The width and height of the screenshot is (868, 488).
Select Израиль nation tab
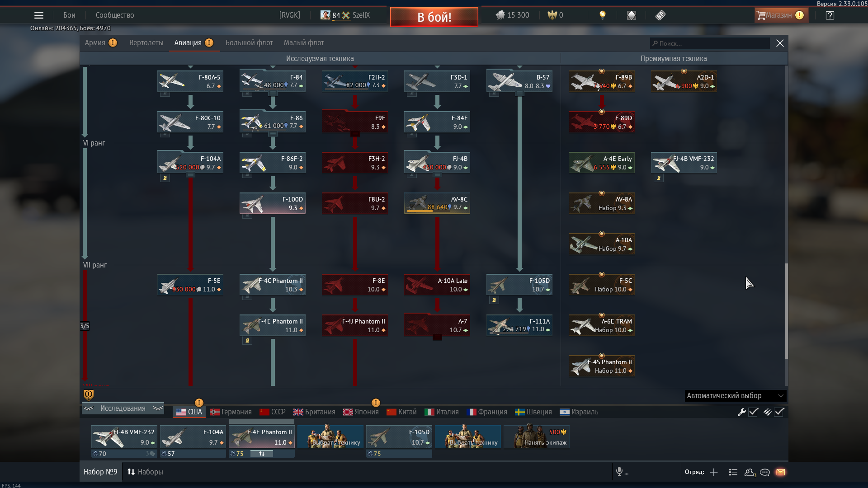click(579, 412)
